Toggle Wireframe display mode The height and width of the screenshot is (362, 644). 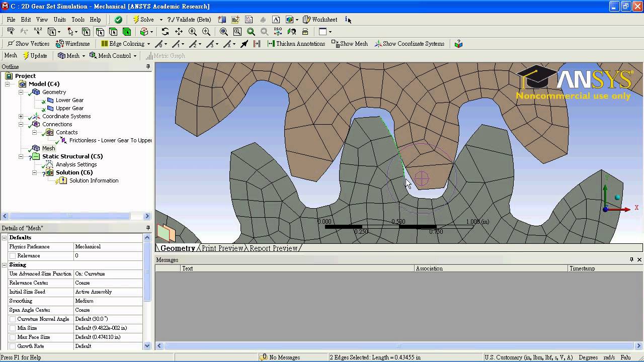(x=73, y=44)
